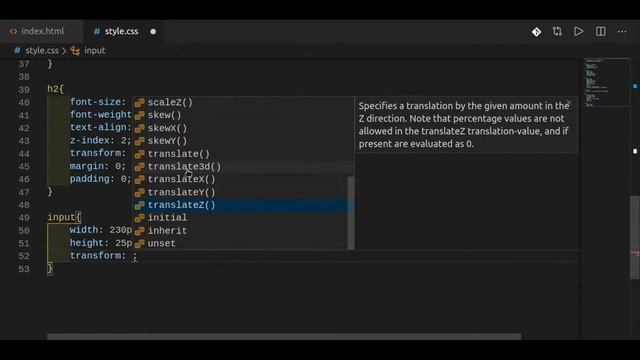
Task: Click the padding: 0 declaration
Action: (100, 179)
